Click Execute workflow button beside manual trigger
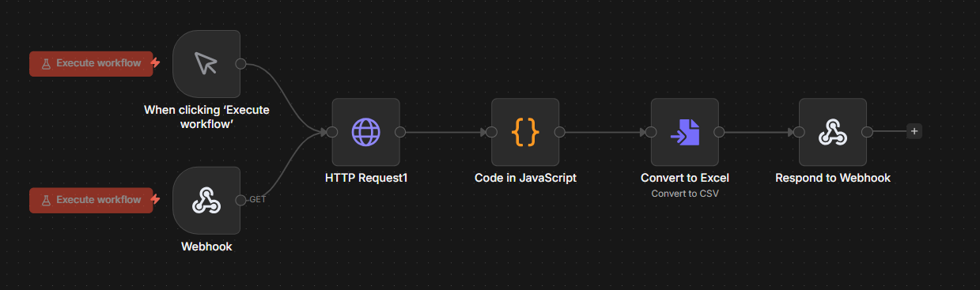This screenshot has height=290, width=980. (x=91, y=63)
